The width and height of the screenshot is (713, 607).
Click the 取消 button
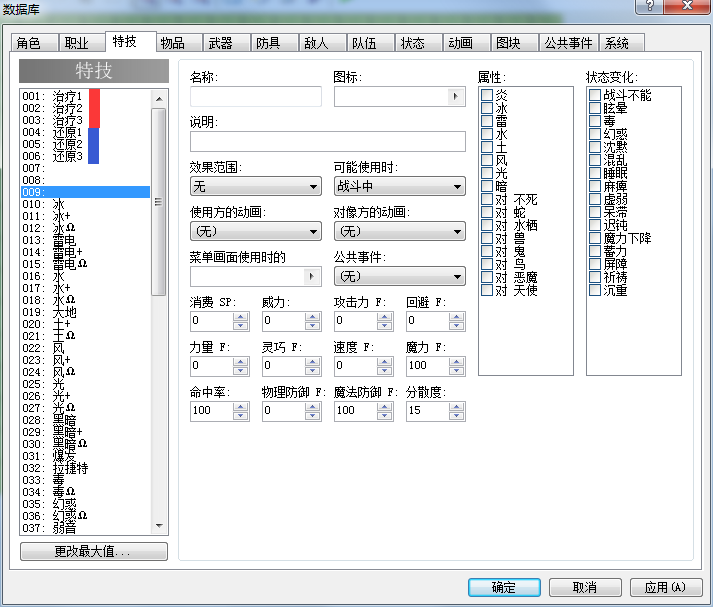tap(585, 587)
